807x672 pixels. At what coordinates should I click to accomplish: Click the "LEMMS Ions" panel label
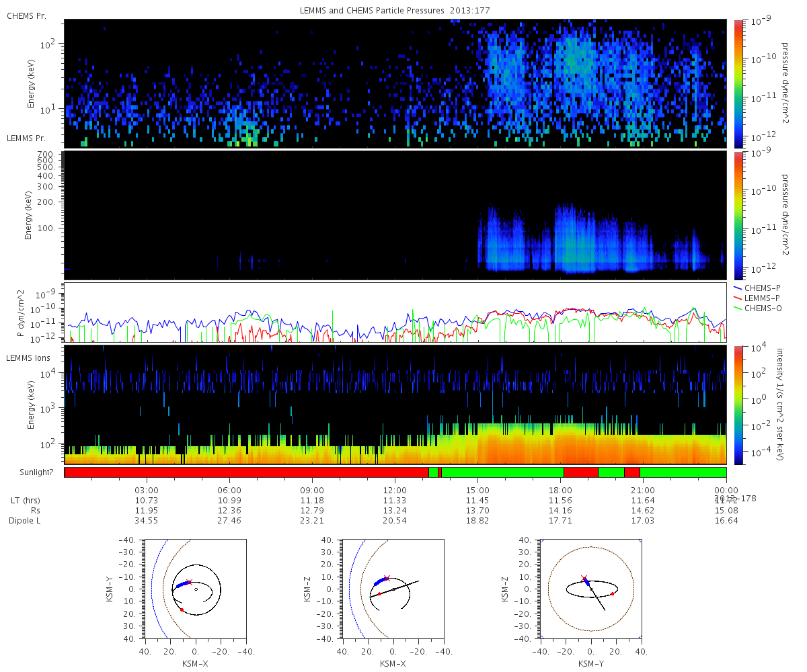point(28,359)
